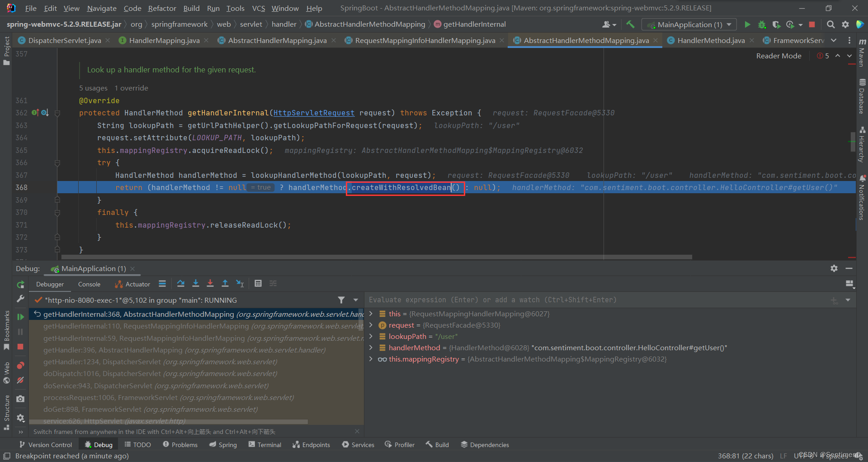The width and height of the screenshot is (868, 462).
Task: Go to next highlighted error arrow
Action: (x=849, y=56)
